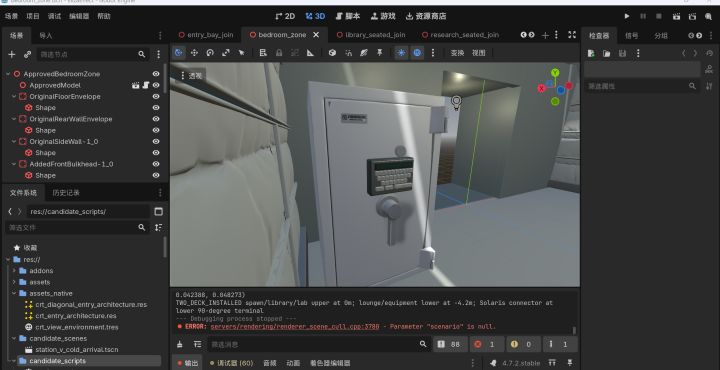
Task: Select the Scale mode tool
Action: tap(225, 53)
